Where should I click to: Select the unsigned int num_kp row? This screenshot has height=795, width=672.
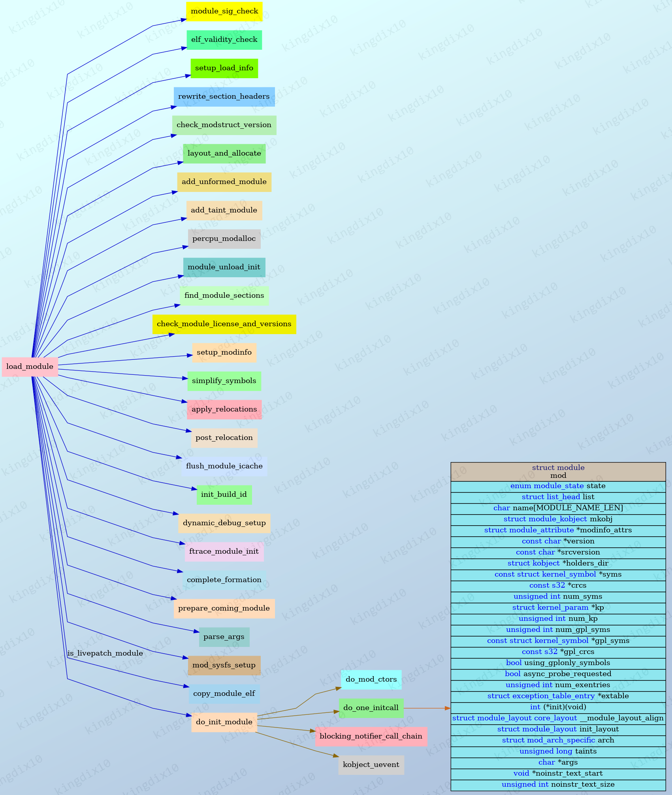[x=558, y=619]
